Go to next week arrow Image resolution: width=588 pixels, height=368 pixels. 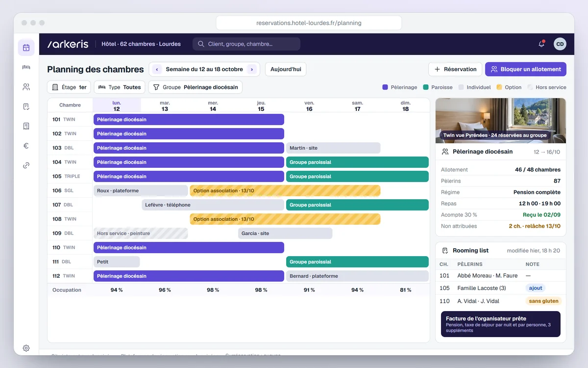coord(252,69)
